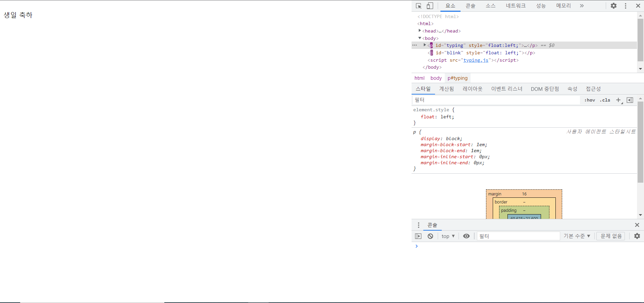
Task: Focus the console 필터 input field
Action: pos(518,236)
